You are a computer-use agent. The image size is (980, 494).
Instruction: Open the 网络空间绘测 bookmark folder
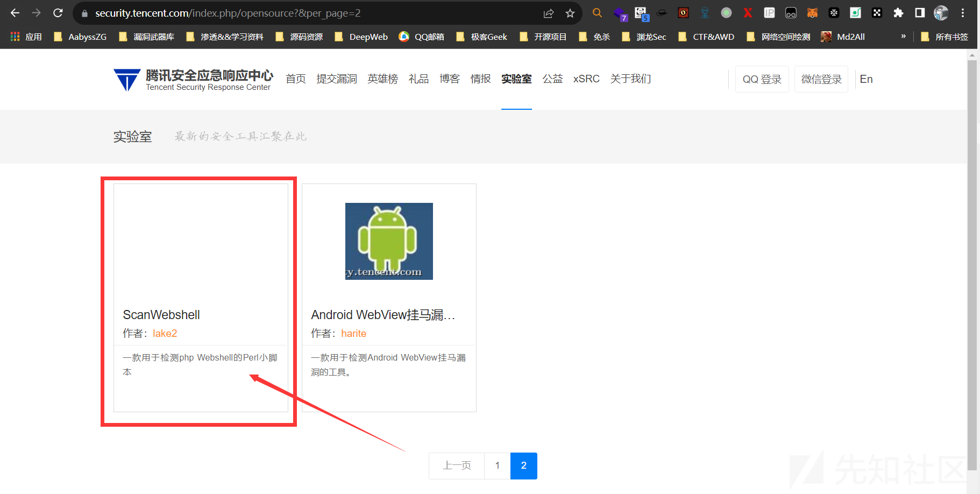(778, 37)
